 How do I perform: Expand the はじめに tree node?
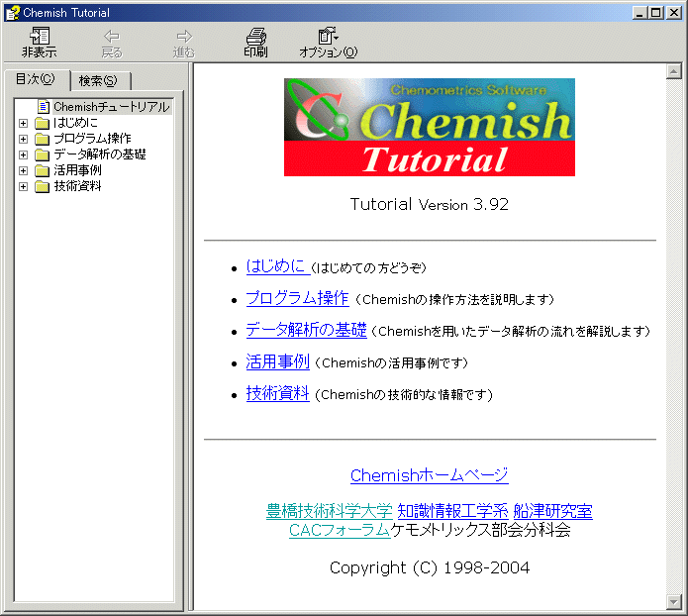23,124
